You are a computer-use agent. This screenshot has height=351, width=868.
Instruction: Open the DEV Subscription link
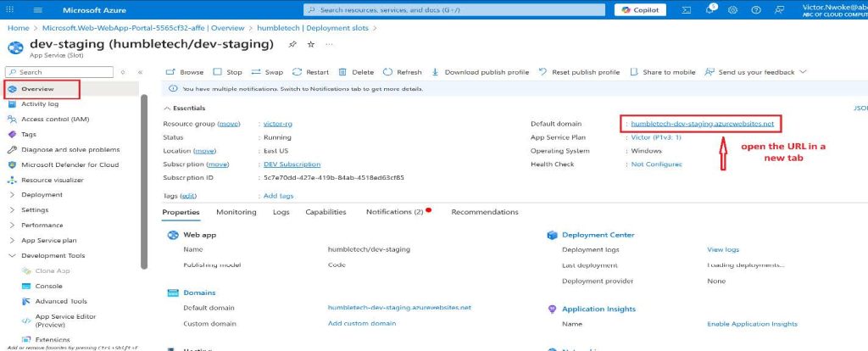(x=292, y=164)
